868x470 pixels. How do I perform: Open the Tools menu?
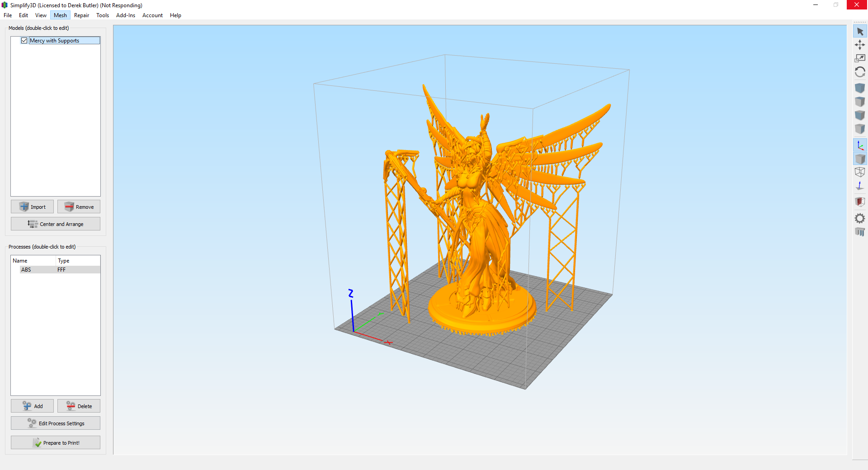point(103,15)
